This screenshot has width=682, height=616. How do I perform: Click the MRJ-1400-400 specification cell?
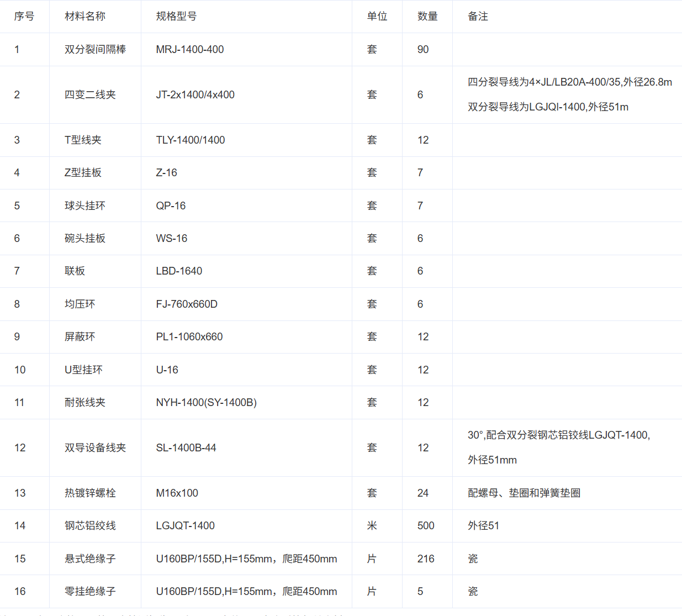click(x=190, y=50)
